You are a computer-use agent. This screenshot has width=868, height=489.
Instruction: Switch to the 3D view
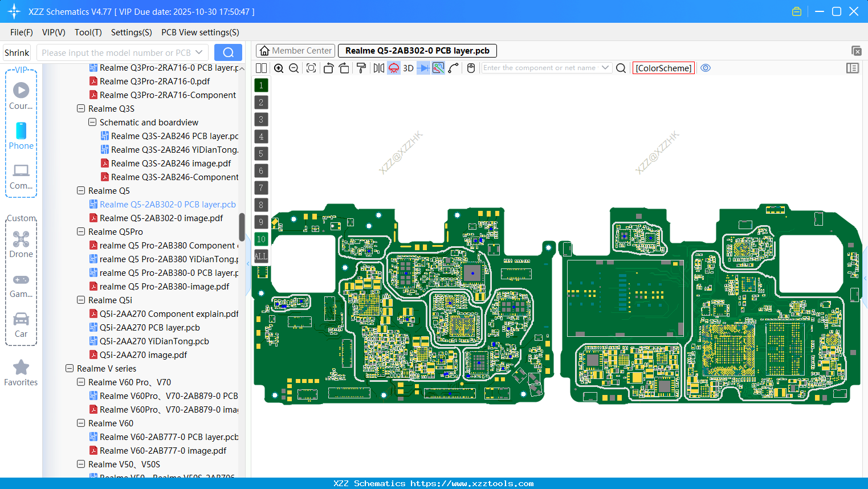(x=408, y=68)
